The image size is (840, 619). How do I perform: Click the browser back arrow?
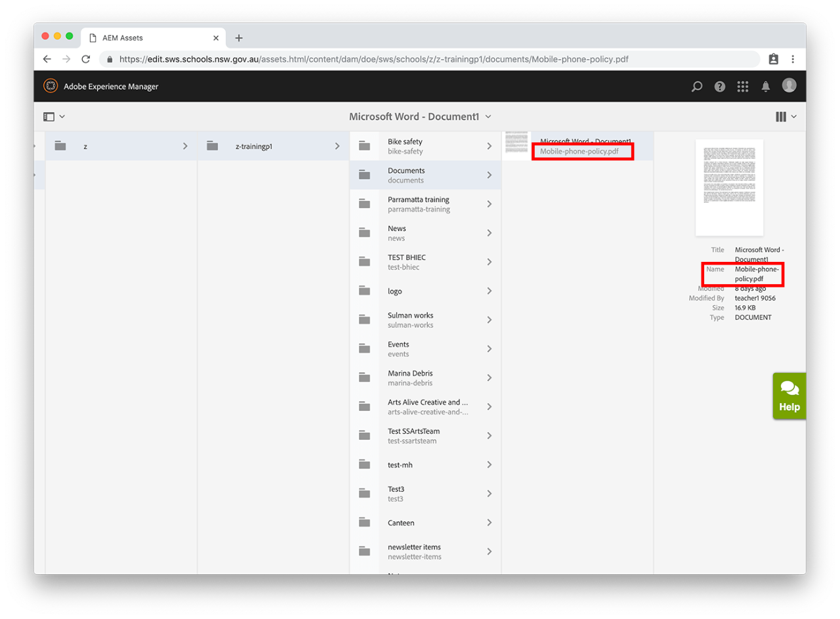click(x=47, y=58)
